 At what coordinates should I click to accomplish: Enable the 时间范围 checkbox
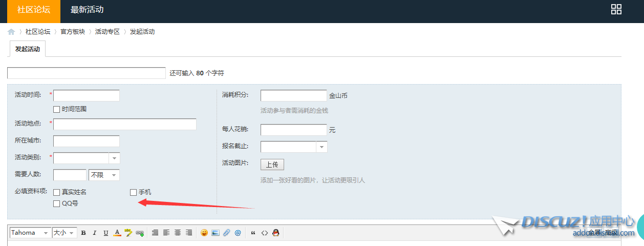click(57, 109)
